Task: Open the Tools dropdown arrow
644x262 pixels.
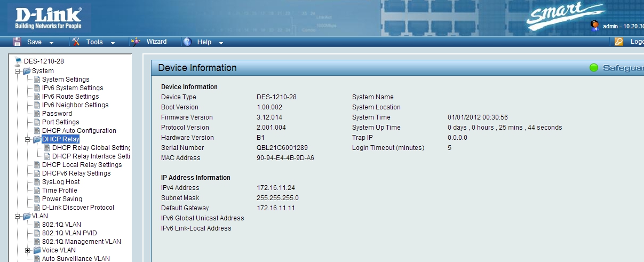Action: click(x=113, y=43)
